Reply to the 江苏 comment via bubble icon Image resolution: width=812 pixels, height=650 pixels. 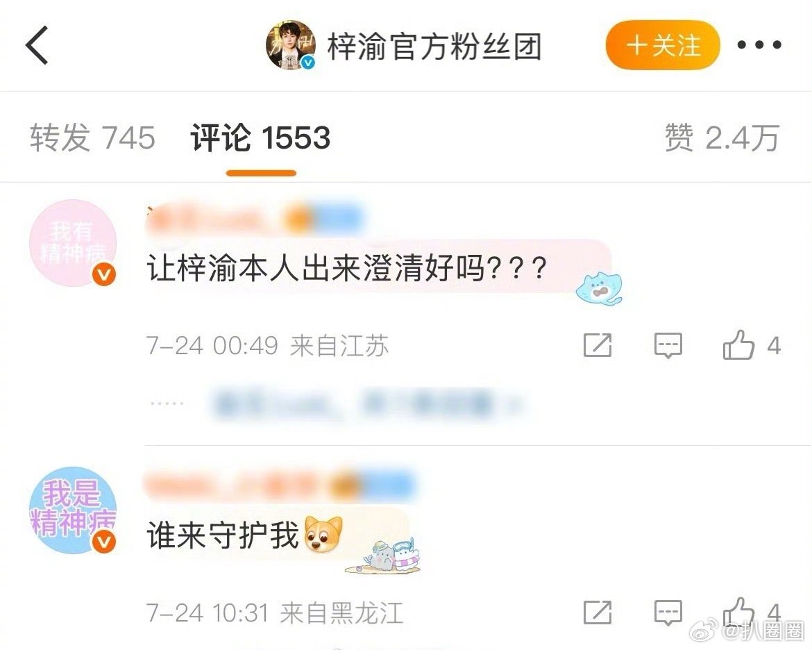point(668,345)
